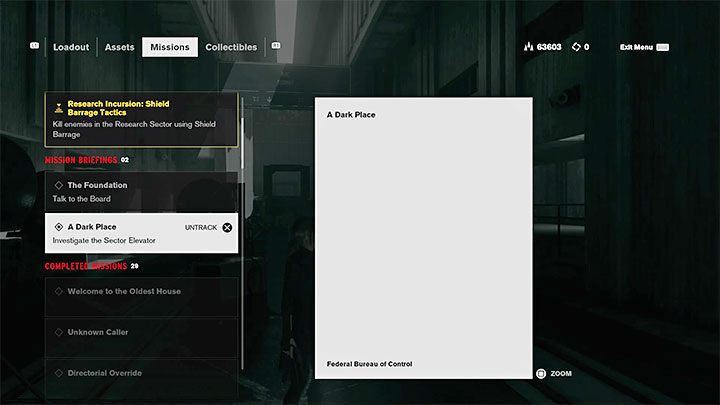Switch to the Loadout tab
This screenshot has height=405, width=720.
pyautogui.click(x=70, y=47)
